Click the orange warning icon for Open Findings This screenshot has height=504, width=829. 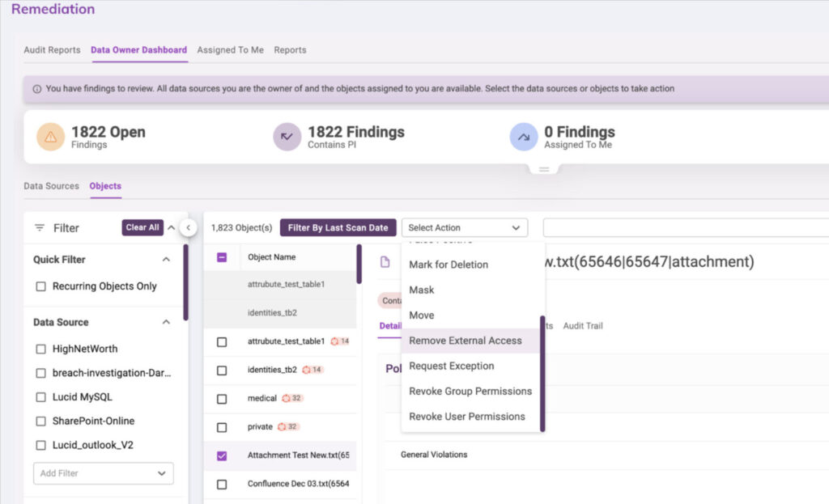51,137
